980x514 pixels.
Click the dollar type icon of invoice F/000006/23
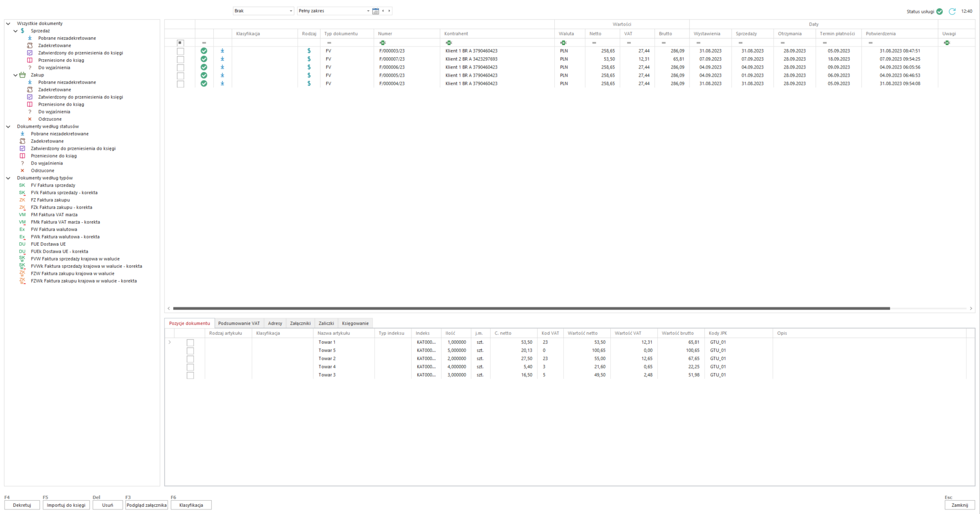(x=309, y=67)
